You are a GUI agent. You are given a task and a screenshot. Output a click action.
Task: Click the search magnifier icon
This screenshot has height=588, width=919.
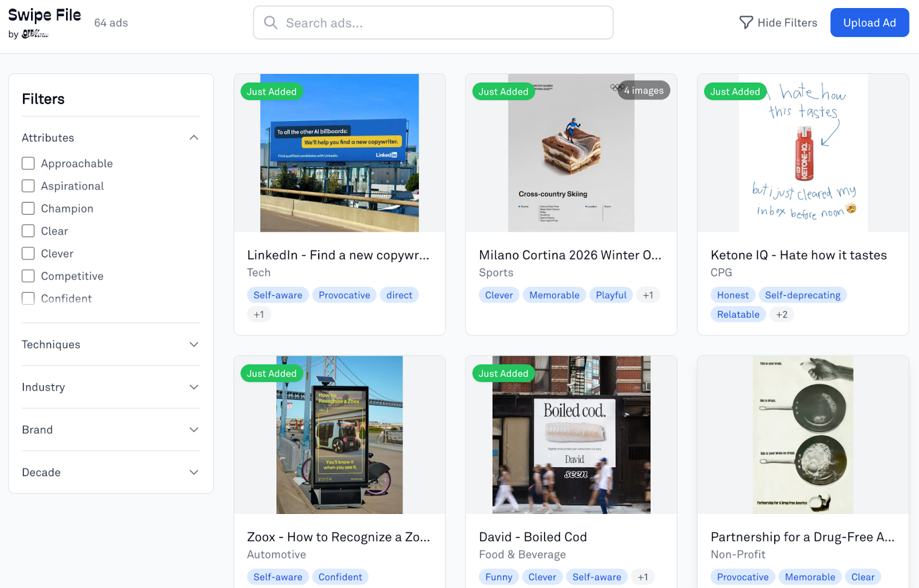[x=271, y=22]
